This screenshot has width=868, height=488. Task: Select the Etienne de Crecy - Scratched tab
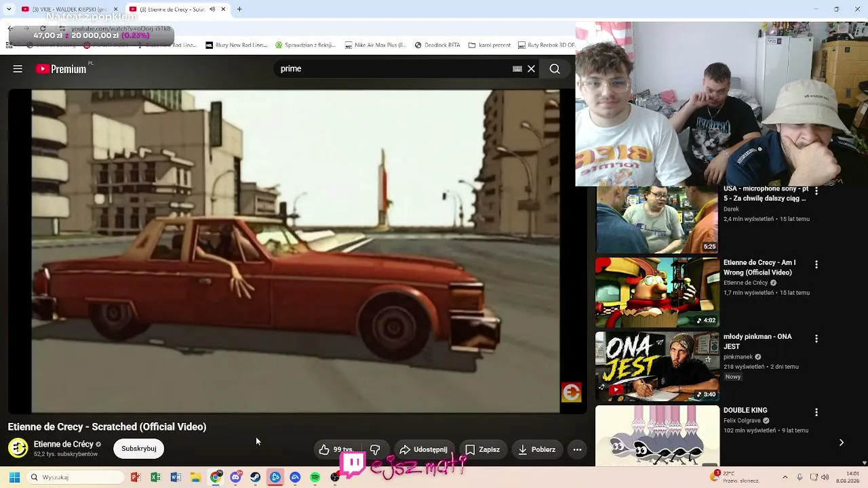(x=178, y=9)
